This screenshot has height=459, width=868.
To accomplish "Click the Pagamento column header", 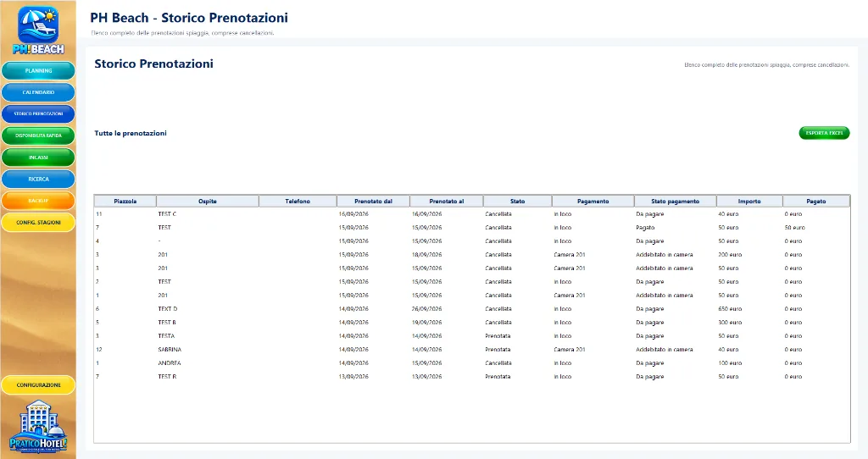I will tap(593, 202).
